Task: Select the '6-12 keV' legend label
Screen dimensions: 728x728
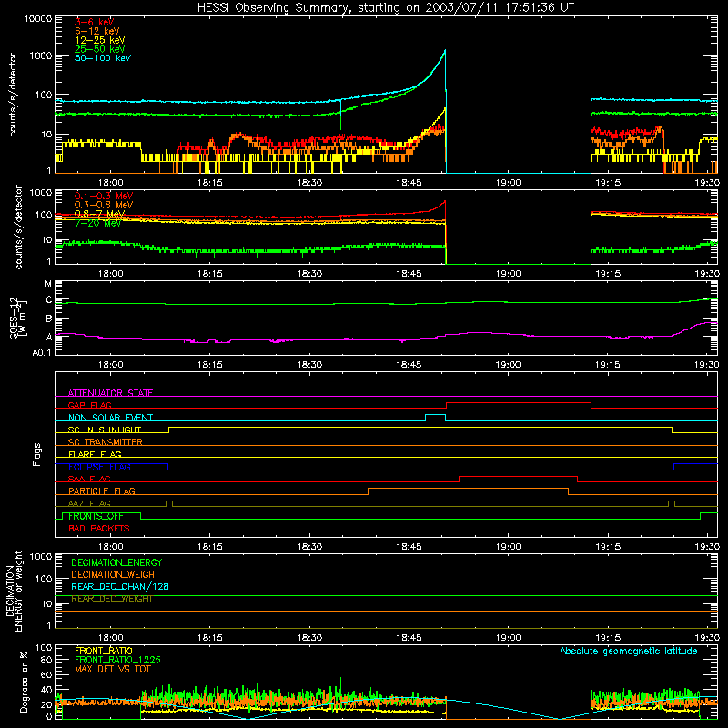Action: coord(97,31)
